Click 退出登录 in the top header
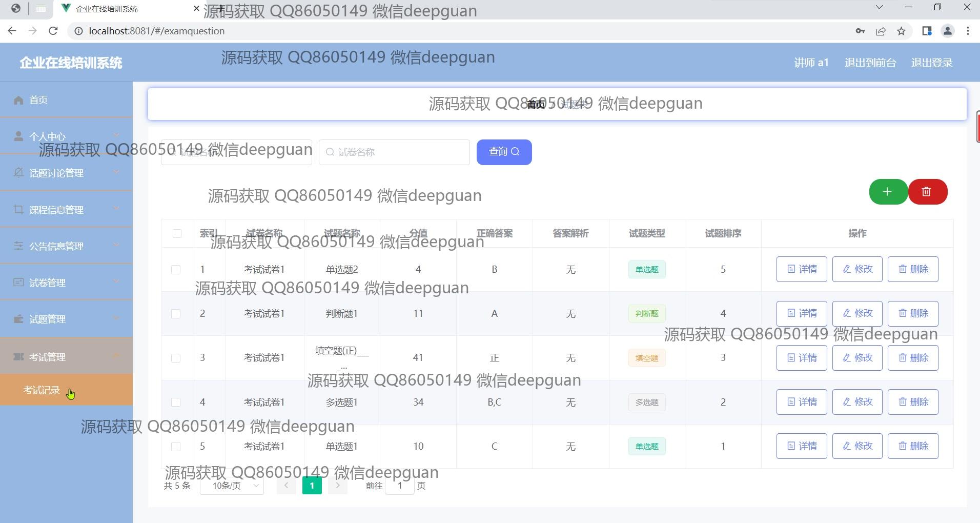The height and width of the screenshot is (523, 980). 931,63
